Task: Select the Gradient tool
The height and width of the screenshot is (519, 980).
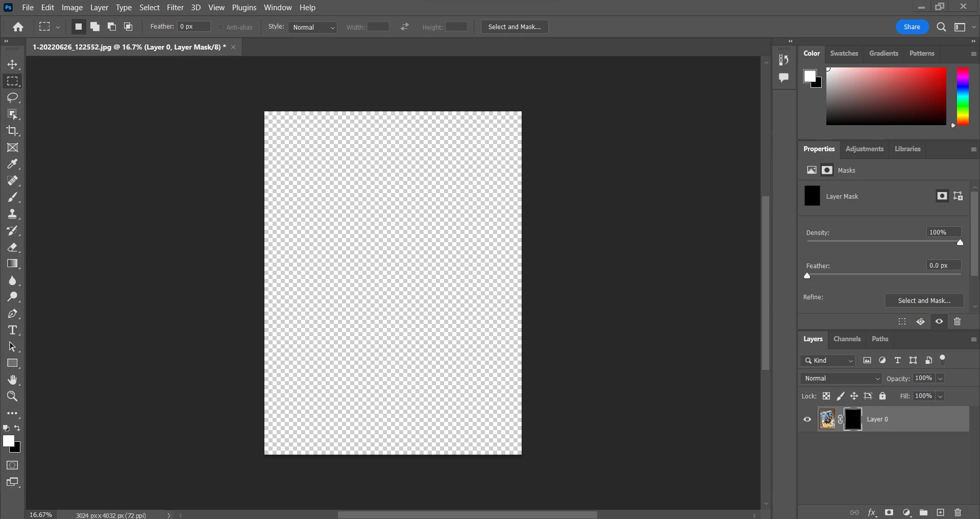Action: click(x=13, y=264)
